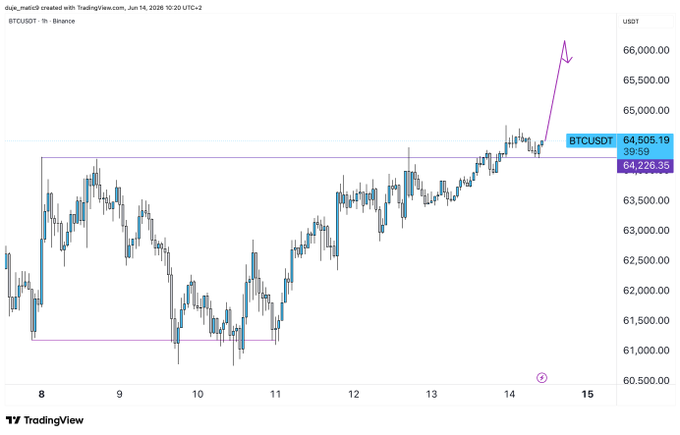The width and height of the screenshot is (680, 435).
Task: Click date 10 on time axis
Action: (198, 394)
